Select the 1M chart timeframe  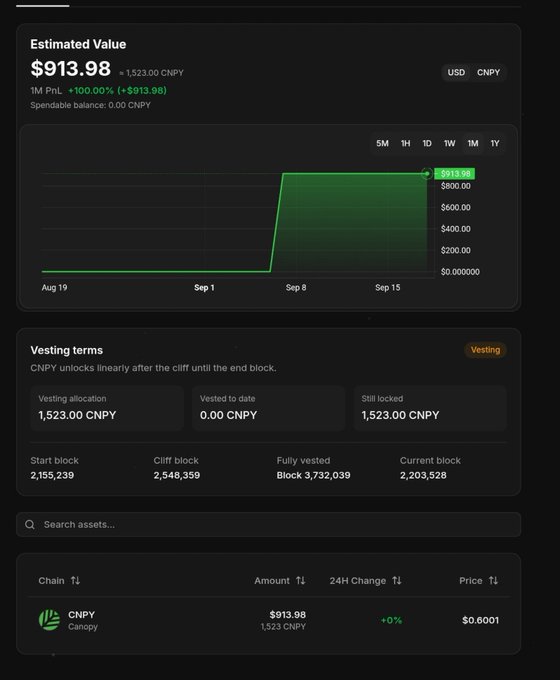473,144
